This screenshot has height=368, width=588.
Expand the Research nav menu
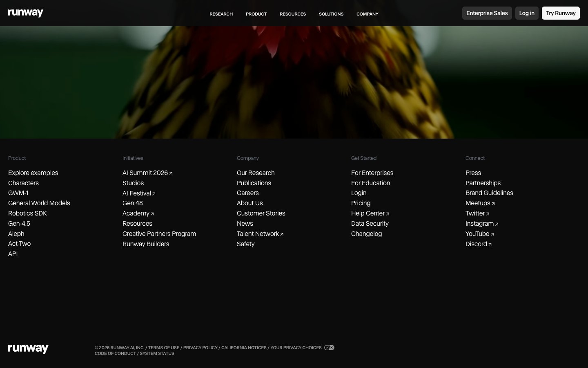(221, 14)
